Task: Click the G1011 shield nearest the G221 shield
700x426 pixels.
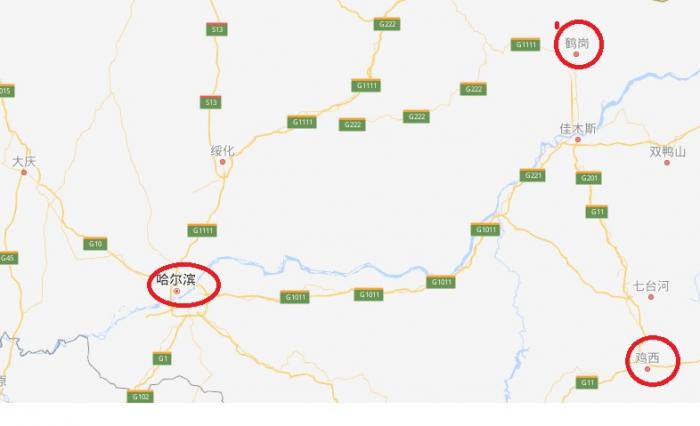Action: pos(485,230)
